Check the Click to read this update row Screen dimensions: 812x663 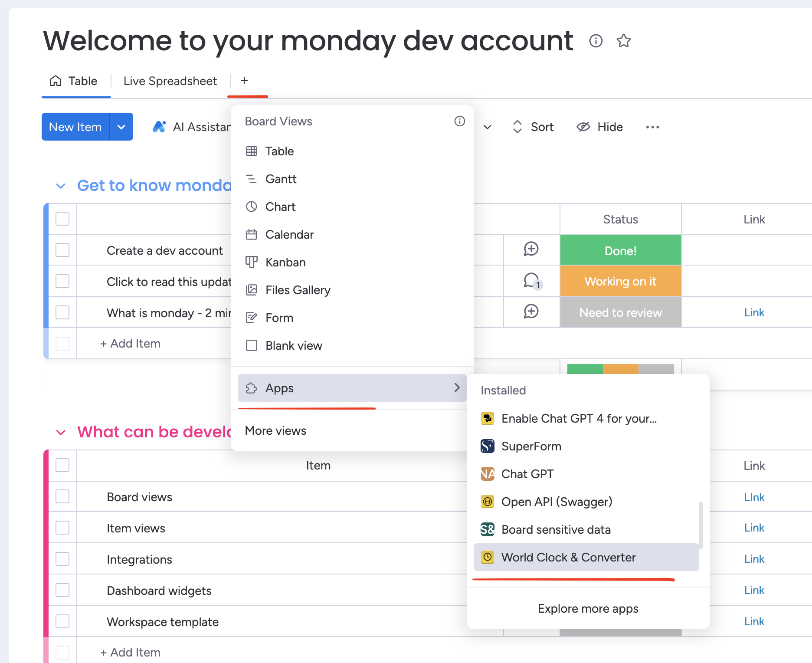click(62, 281)
